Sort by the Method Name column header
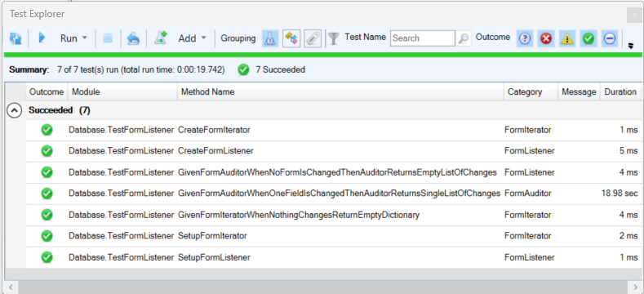The width and height of the screenshot is (644, 294). 340,92
